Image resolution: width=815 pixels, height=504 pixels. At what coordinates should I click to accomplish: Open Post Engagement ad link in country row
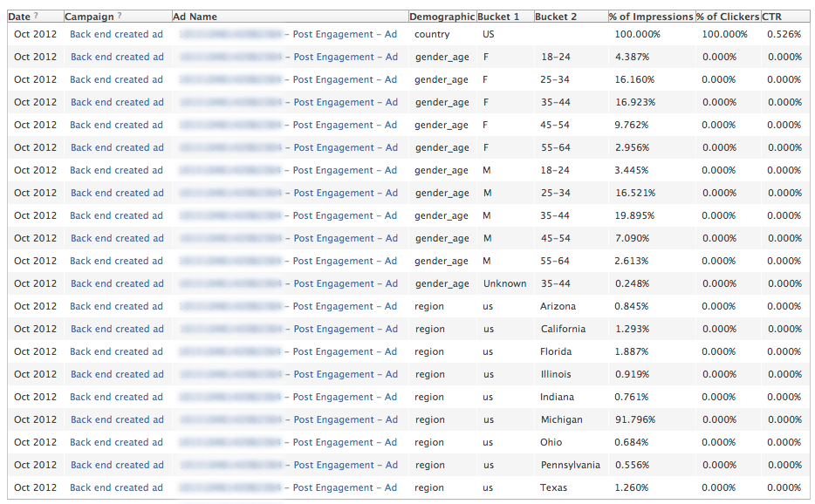pyautogui.click(x=345, y=34)
